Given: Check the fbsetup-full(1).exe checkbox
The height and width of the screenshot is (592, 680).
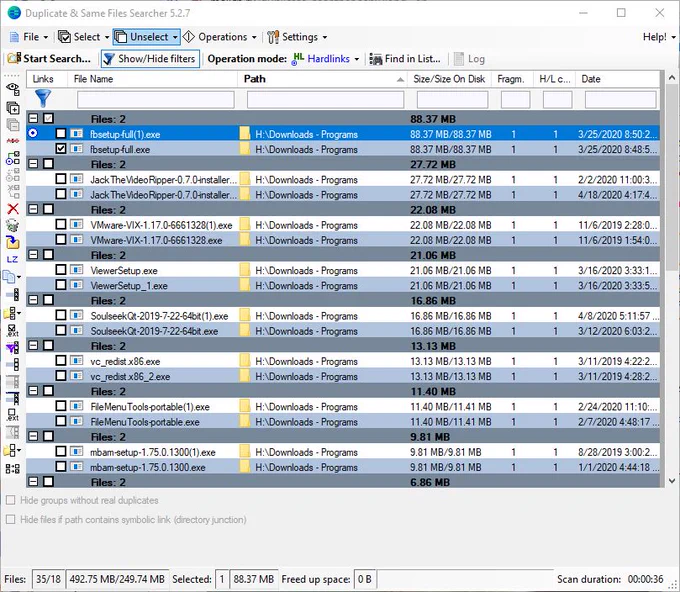Looking at the screenshot, I should coord(61,134).
